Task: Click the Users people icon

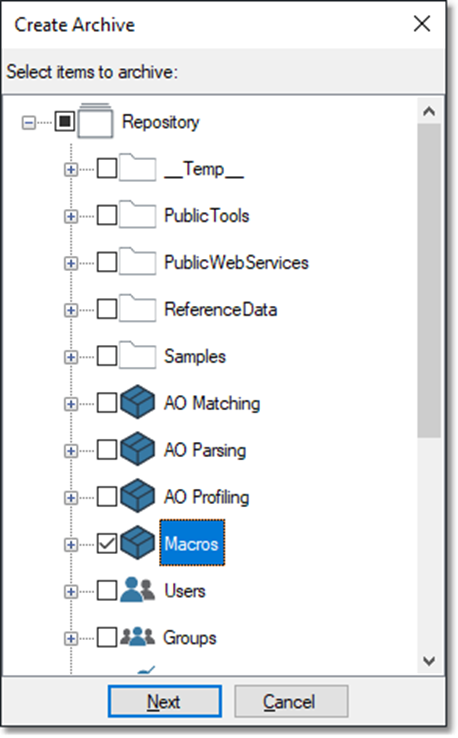Action: coord(137,590)
